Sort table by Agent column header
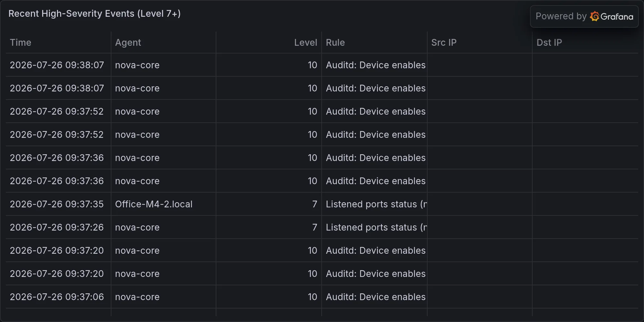Image resolution: width=644 pixels, height=322 pixels. click(x=128, y=43)
